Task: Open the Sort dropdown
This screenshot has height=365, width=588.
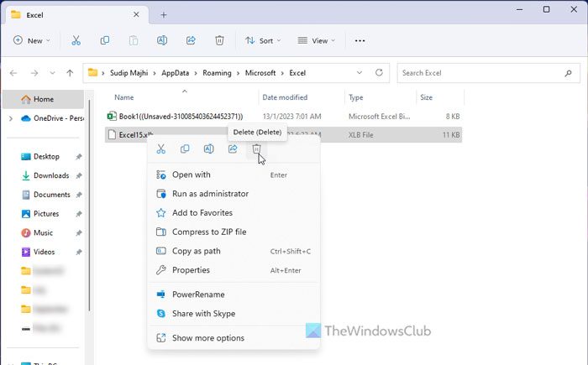Action: point(262,40)
